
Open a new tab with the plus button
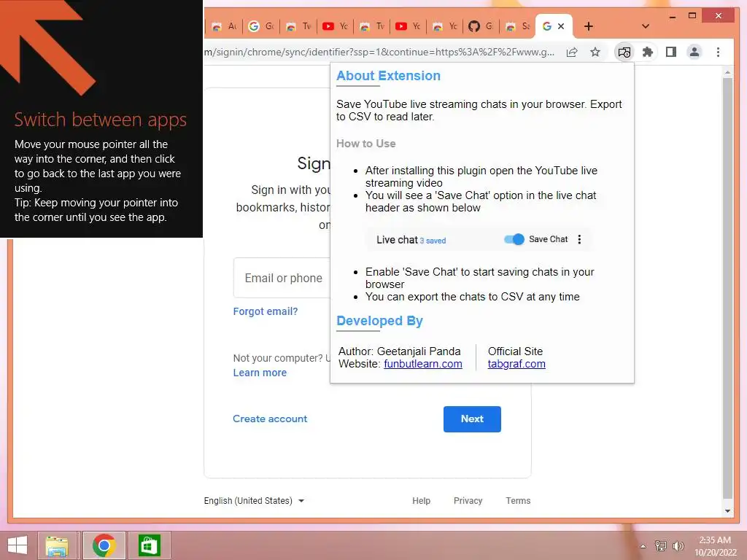click(589, 26)
